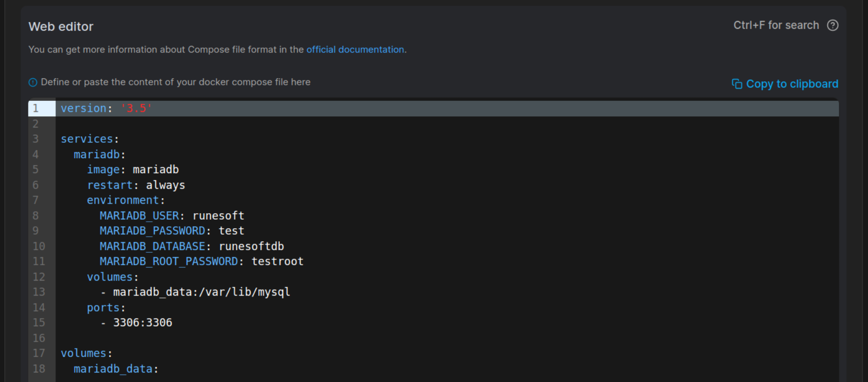Place cursor on port mapping 3306:3306
Screen dimensions: 868x382
(x=142, y=323)
